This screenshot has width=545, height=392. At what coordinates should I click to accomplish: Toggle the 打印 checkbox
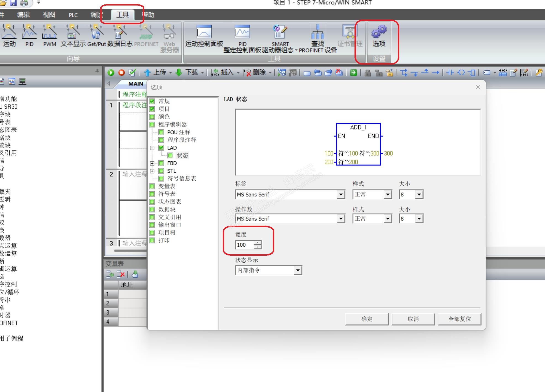152,240
